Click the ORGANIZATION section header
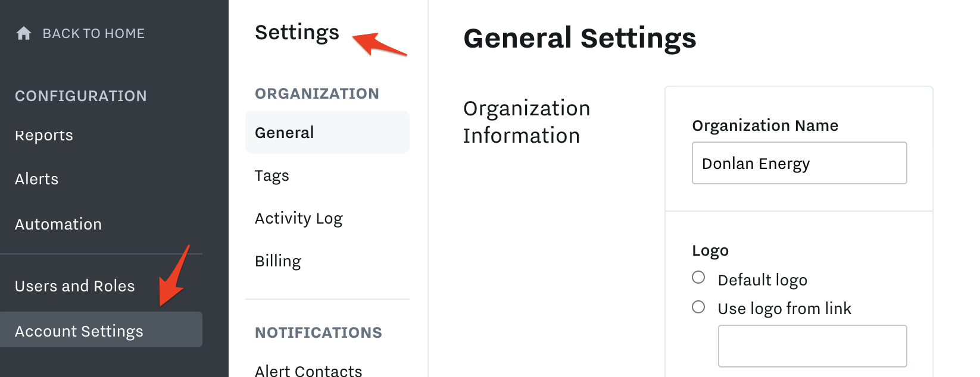Viewport: 980px width, 377px height. pos(317,93)
